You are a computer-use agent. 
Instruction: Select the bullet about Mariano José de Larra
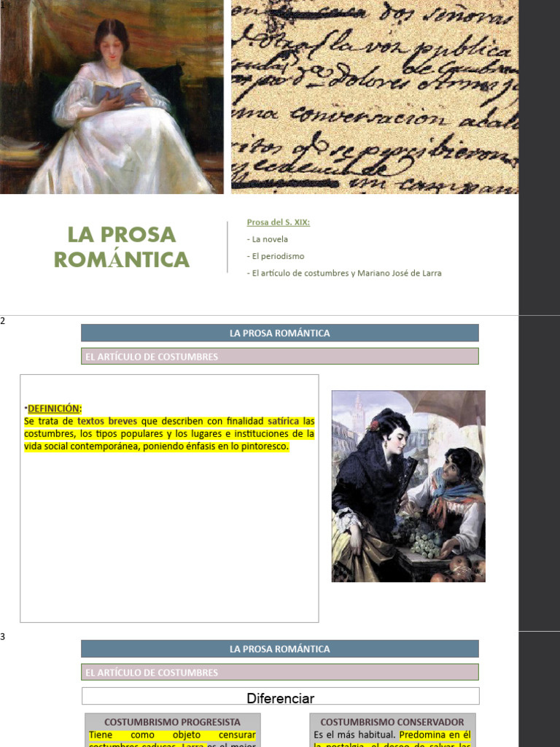coord(344,274)
